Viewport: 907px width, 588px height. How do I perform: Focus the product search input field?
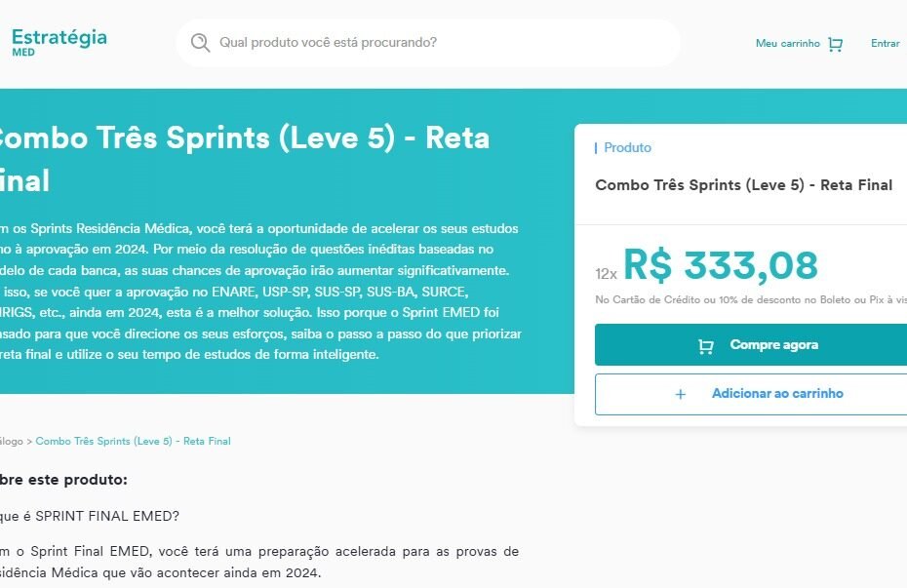point(428,43)
